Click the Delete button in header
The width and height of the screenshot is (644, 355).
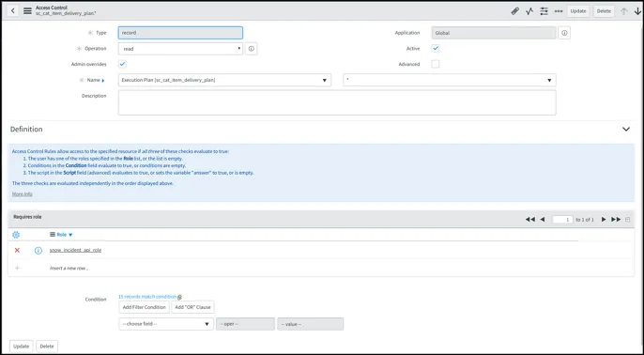(x=604, y=11)
